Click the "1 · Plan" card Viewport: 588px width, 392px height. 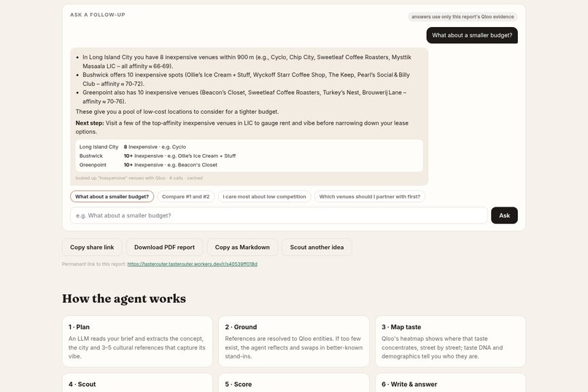coord(137,342)
